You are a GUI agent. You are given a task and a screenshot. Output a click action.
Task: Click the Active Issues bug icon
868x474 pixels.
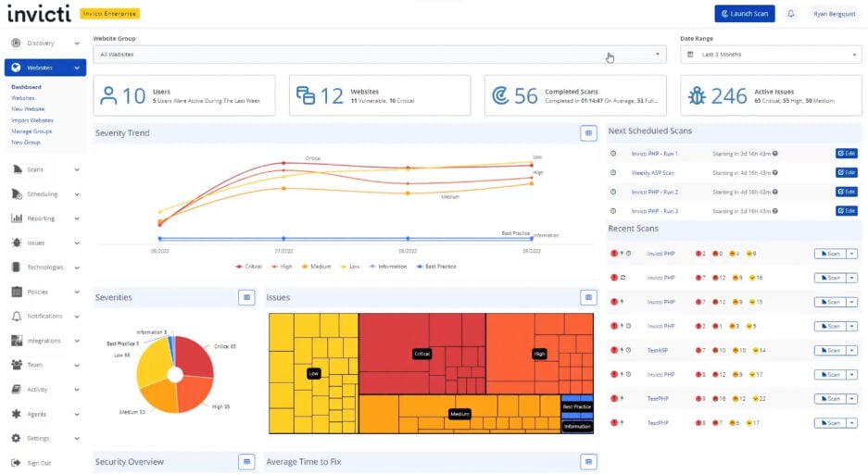click(x=697, y=95)
